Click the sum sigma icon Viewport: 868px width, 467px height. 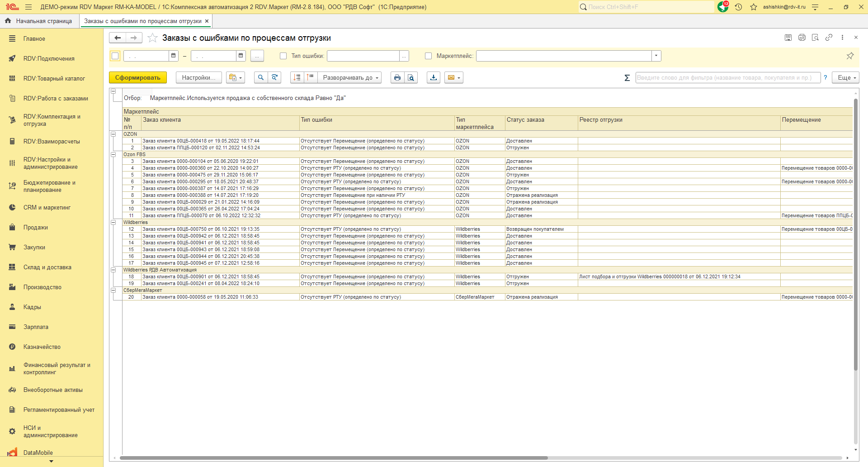pos(627,78)
